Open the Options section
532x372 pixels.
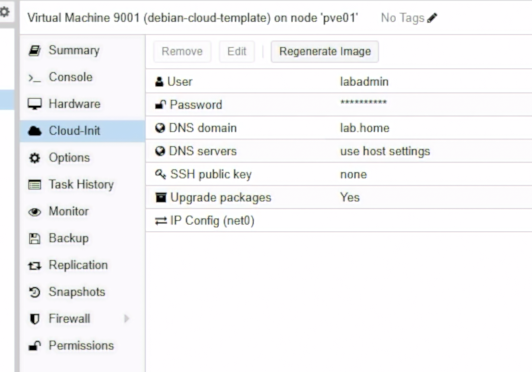(x=83, y=157)
